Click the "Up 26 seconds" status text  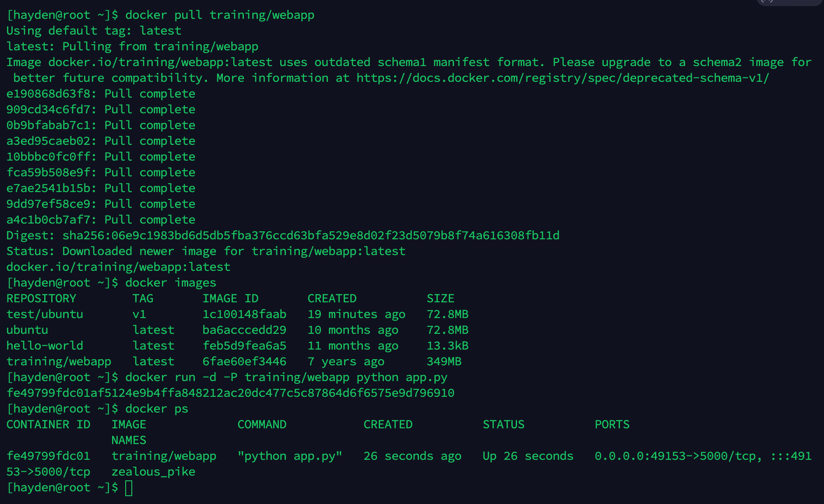click(x=528, y=456)
